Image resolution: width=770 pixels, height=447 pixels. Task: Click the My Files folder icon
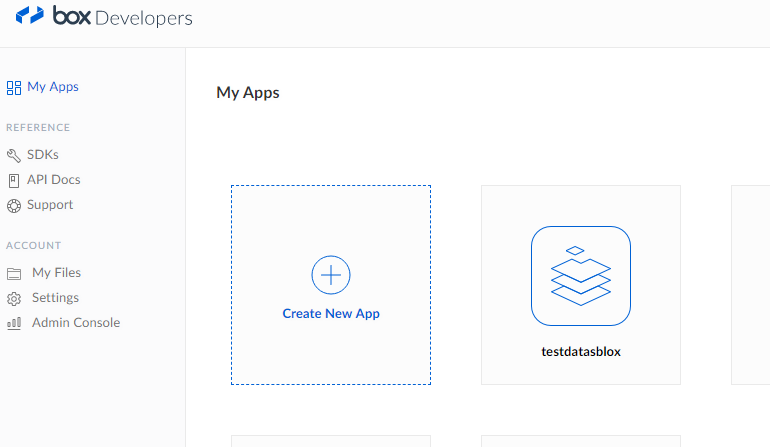(x=14, y=274)
